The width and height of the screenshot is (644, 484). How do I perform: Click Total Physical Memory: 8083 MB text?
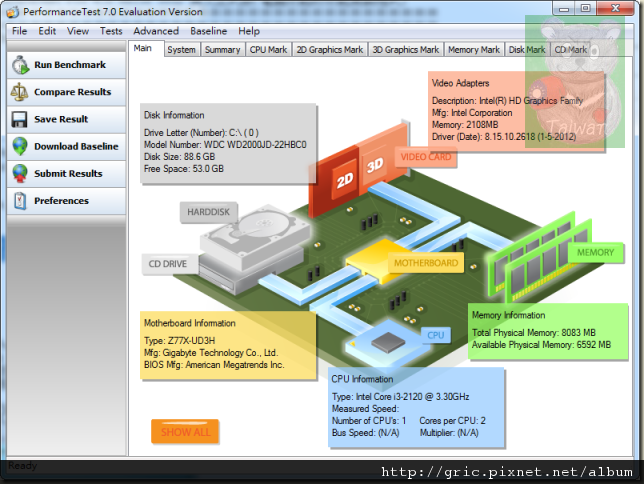click(534, 333)
